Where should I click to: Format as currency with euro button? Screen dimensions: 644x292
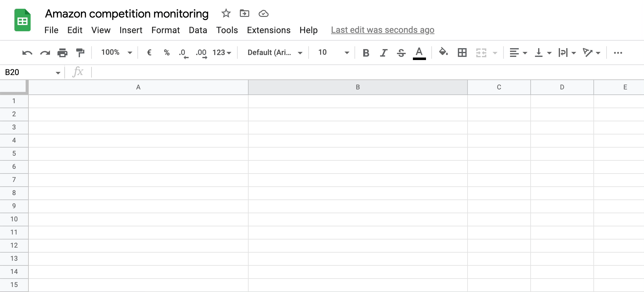click(x=149, y=53)
